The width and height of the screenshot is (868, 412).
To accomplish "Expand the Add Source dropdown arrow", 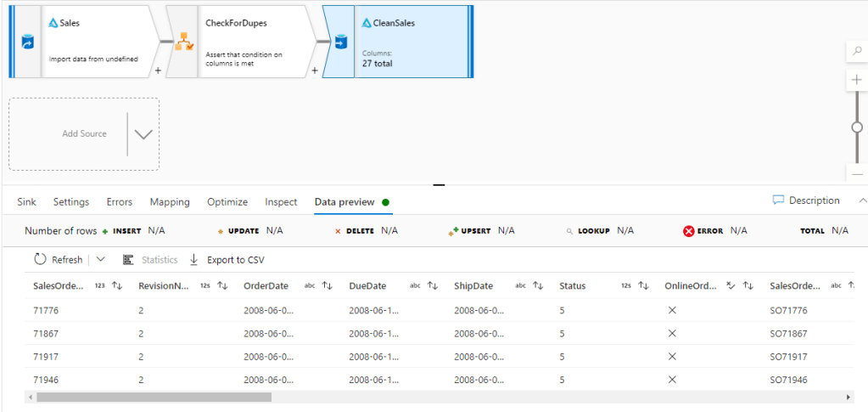I will pos(143,133).
